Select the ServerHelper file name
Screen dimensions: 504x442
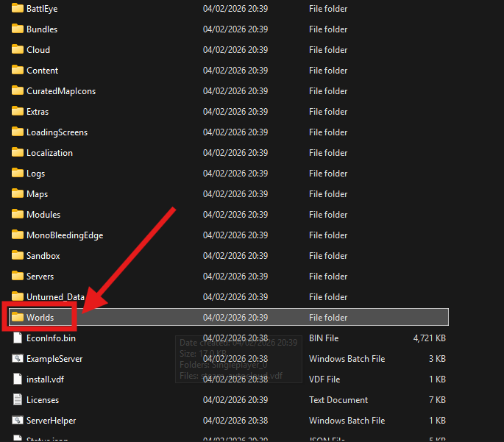click(51, 421)
